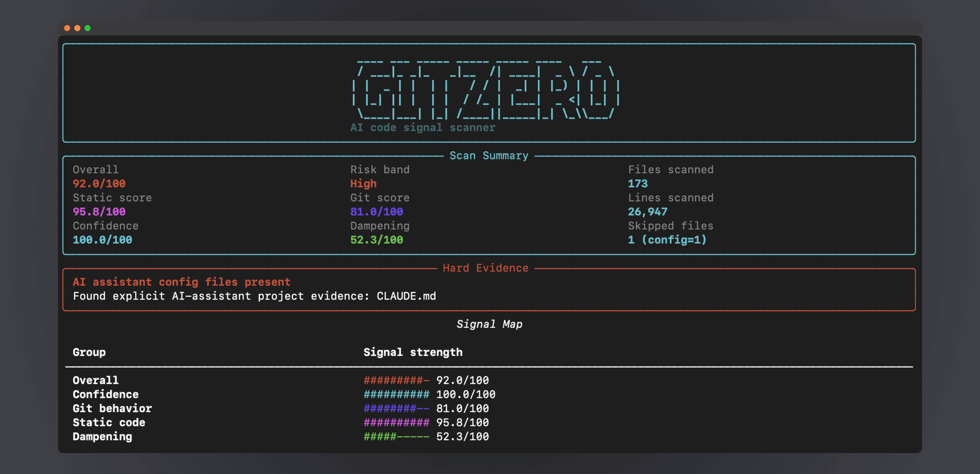Image resolution: width=980 pixels, height=474 pixels.
Task: Click the 'Dampening' label in Scan Summary
Action: pos(380,226)
